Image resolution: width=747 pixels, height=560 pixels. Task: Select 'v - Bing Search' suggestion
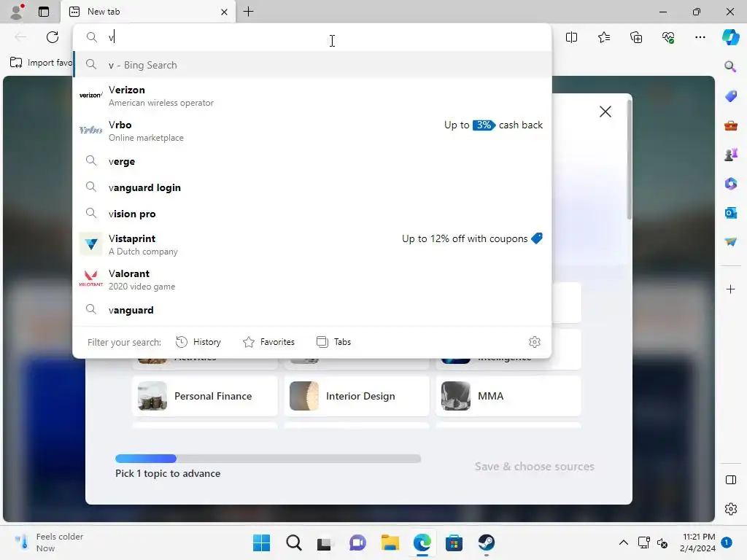click(x=312, y=65)
